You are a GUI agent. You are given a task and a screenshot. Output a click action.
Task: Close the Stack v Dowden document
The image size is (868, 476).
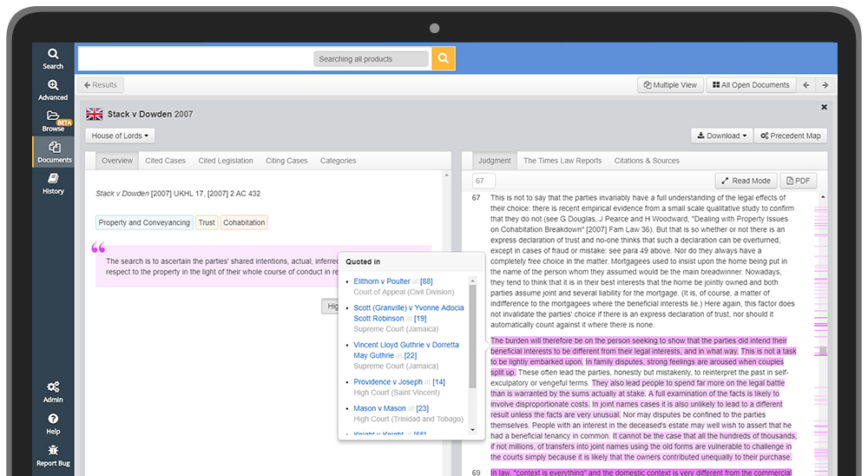[824, 107]
